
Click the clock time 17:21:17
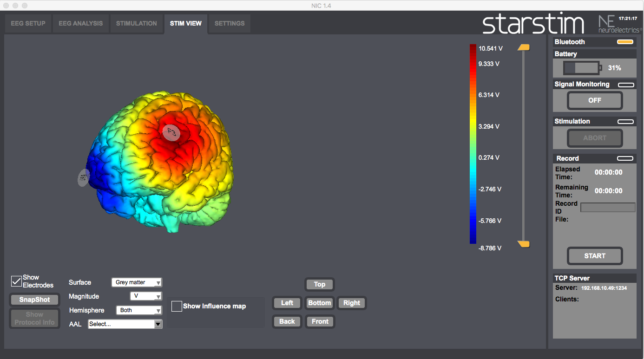pos(628,19)
